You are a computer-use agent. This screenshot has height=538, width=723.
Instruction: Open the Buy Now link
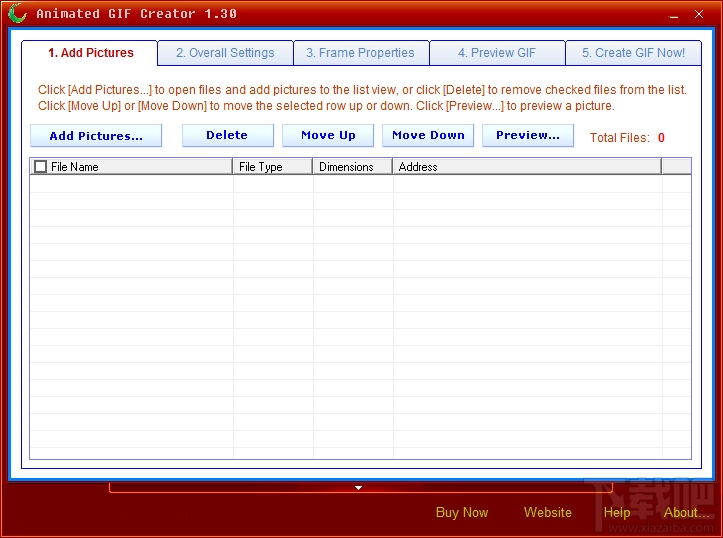tap(462, 512)
